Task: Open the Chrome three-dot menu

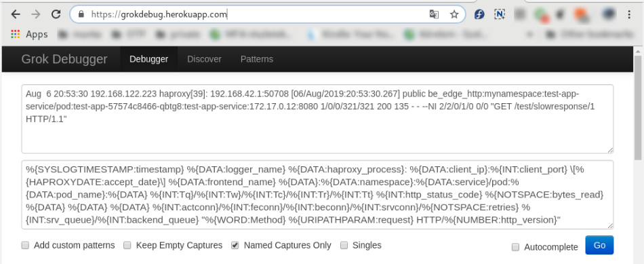Action: pyautogui.click(x=629, y=14)
